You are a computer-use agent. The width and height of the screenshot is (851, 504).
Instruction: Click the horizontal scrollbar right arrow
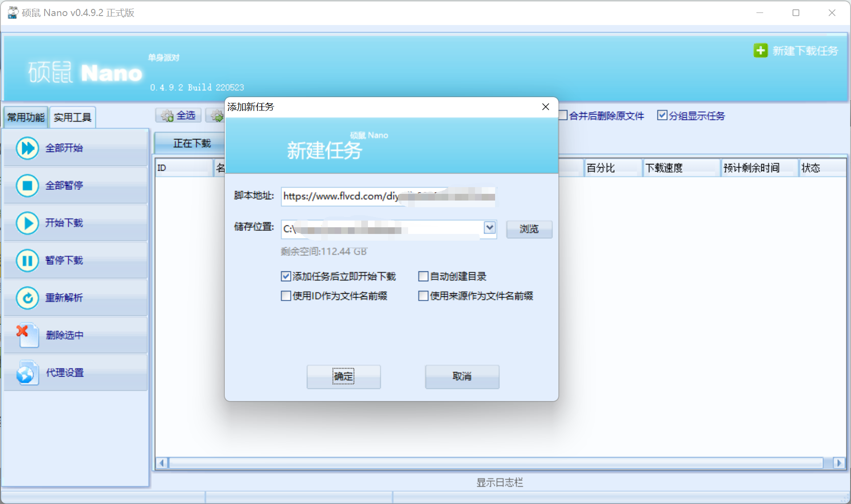coord(839,463)
